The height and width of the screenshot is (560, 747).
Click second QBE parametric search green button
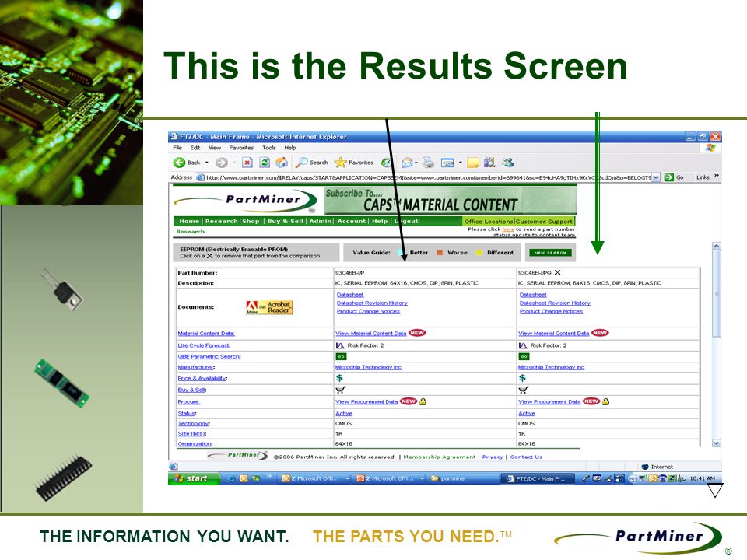(x=524, y=356)
